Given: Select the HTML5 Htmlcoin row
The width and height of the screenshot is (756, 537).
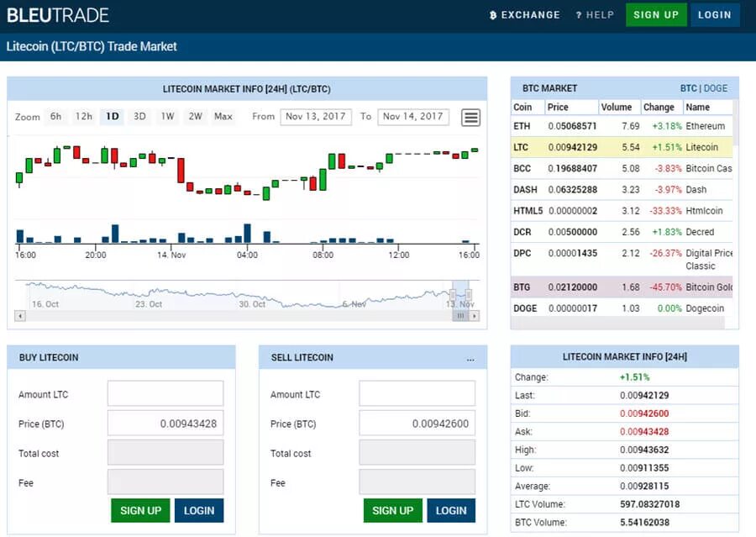Looking at the screenshot, I should point(622,211).
